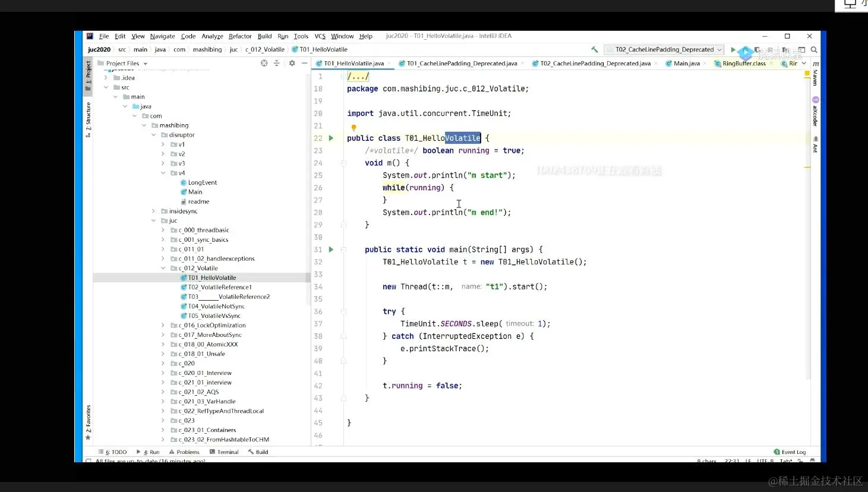Open the Refactor menu
This screenshot has height=492, width=868.
[x=240, y=36]
